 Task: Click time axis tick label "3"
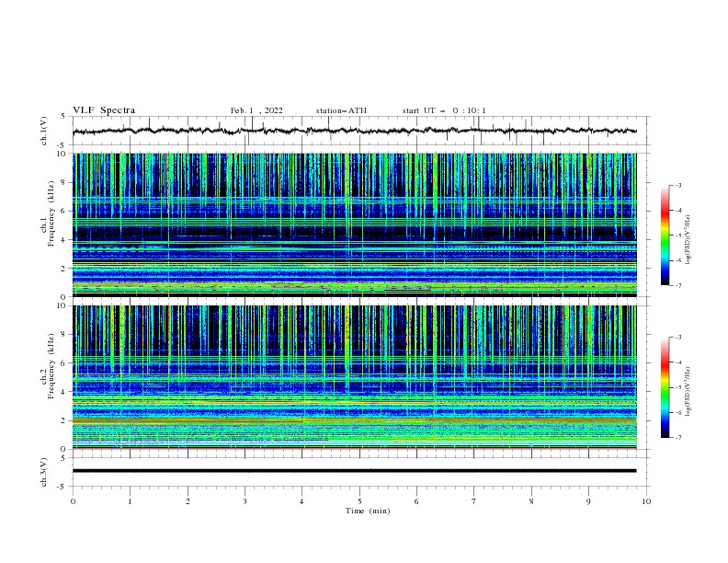tap(245, 501)
